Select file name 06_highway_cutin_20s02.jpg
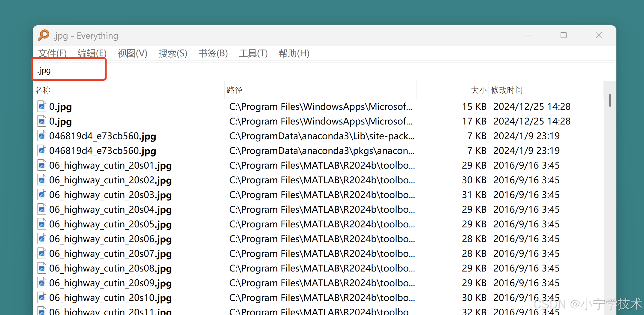The height and width of the screenshot is (315, 644). 110,180
